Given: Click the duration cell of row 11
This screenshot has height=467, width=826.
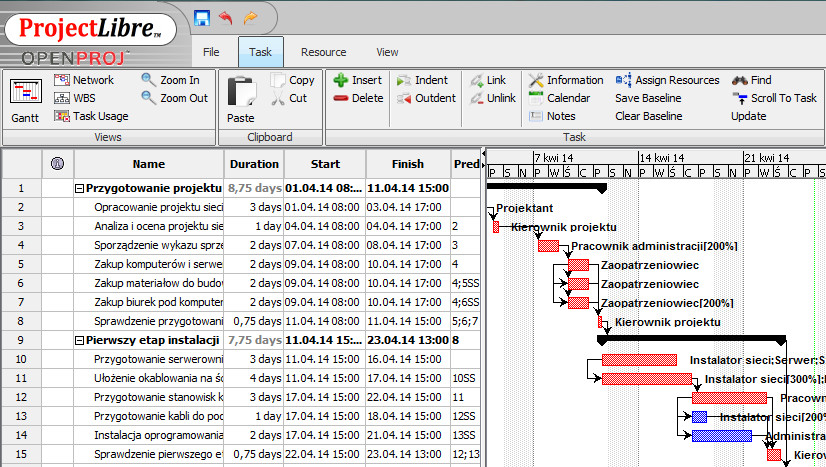Looking at the screenshot, I should pos(254,379).
